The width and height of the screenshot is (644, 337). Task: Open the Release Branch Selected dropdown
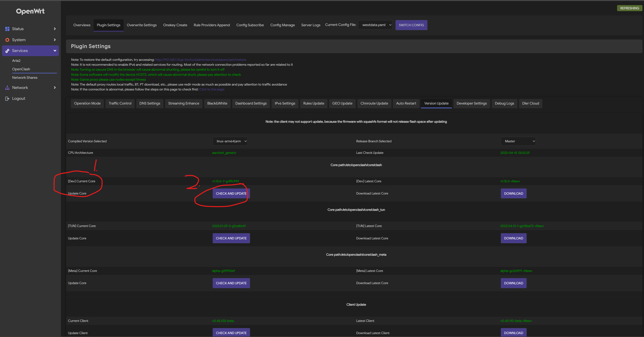tap(518, 141)
